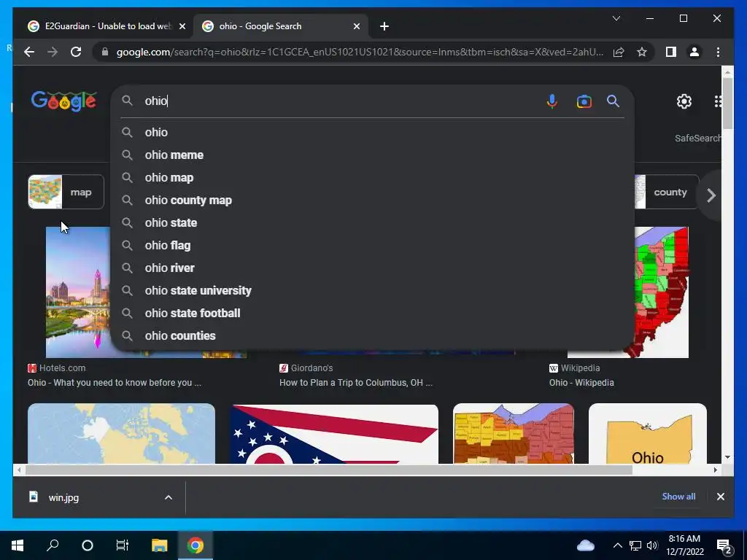Image resolution: width=747 pixels, height=560 pixels.
Task: Click the horizontal scrollbar thumb
Action: [328, 470]
